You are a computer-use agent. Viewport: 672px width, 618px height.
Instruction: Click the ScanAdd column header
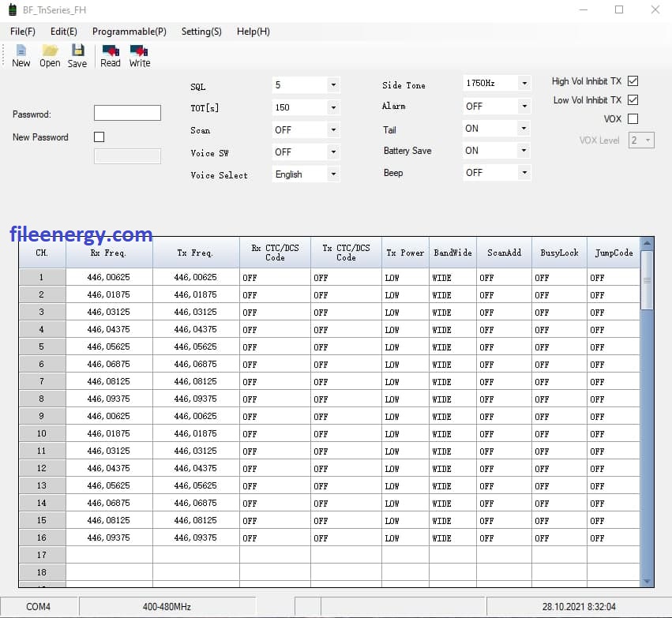pos(504,253)
